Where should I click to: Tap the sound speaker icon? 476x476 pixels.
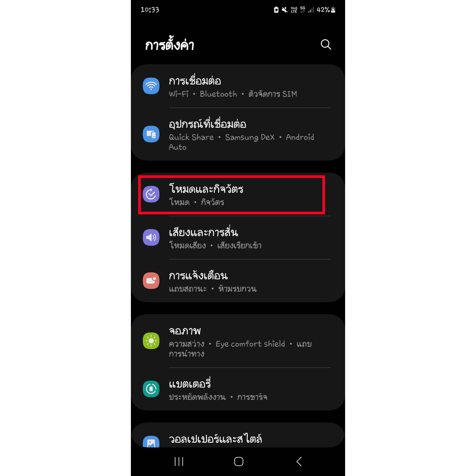pyautogui.click(x=151, y=237)
